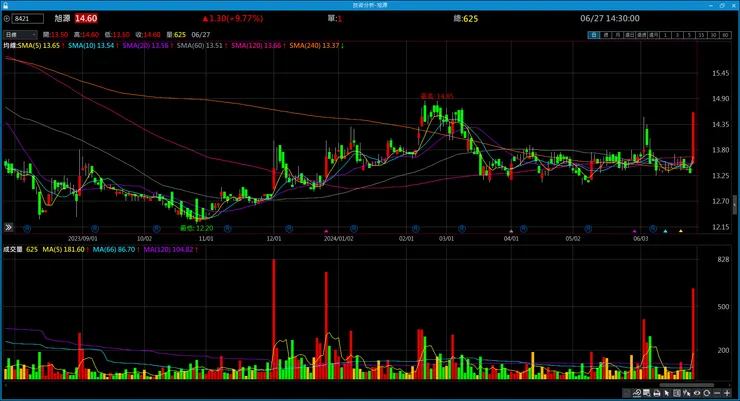
Task: Click the 14.60 last price box
Action: pyautogui.click(x=86, y=18)
